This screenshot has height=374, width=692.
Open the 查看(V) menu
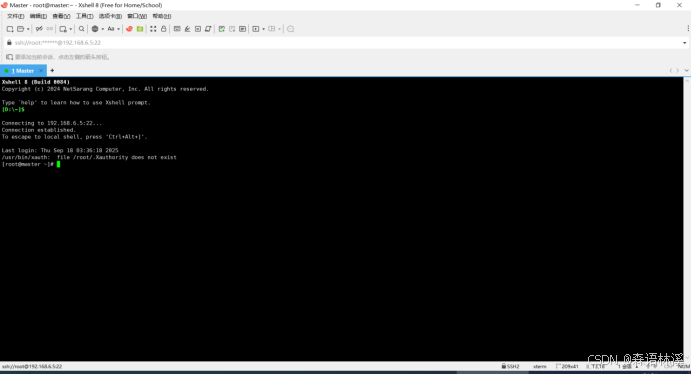pyautogui.click(x=61, y=16)
